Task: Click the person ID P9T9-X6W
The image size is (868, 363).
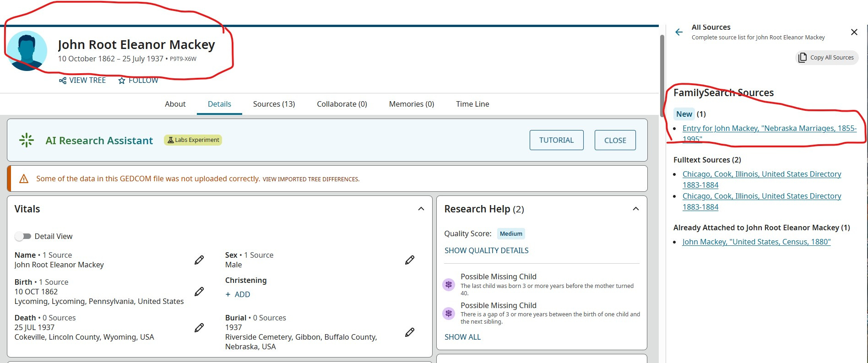Action: (183, 59)
